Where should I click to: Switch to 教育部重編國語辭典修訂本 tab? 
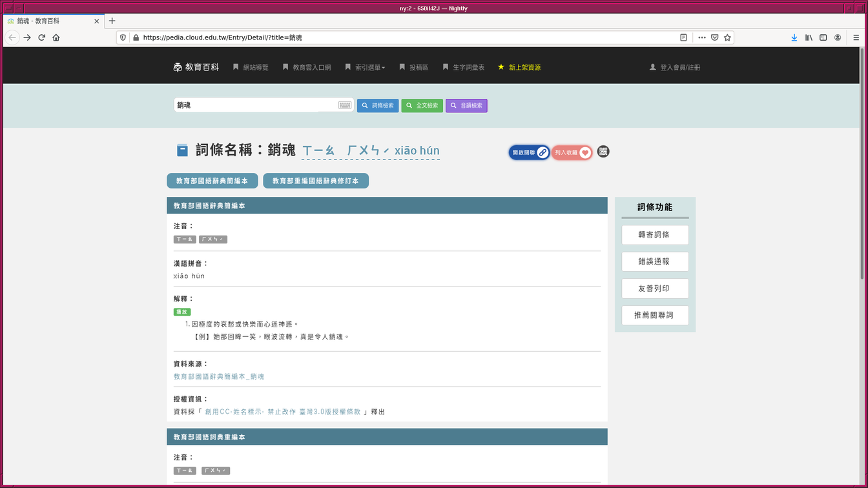315,181
